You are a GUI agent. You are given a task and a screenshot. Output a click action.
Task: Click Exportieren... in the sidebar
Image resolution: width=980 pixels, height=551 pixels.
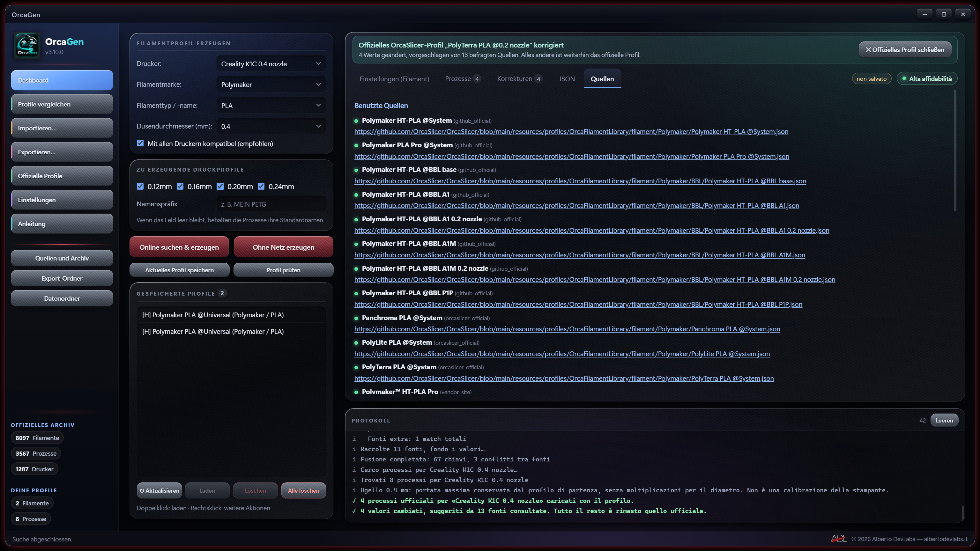[62, 152]
